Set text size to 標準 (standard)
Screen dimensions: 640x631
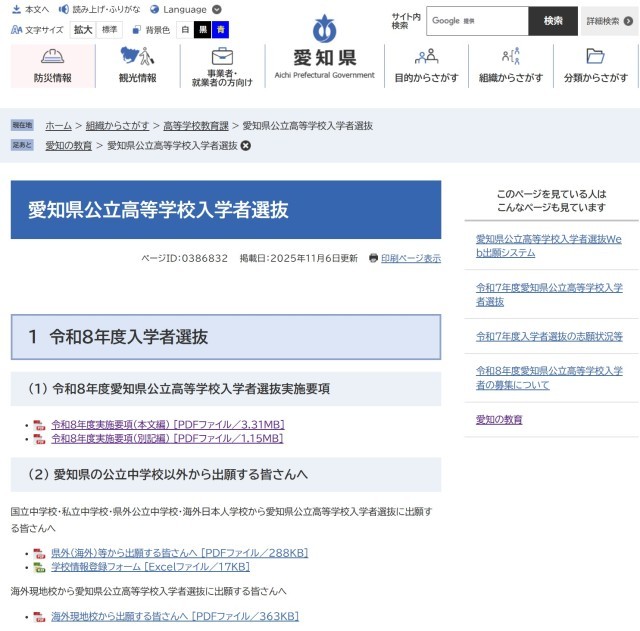click(109, 30)
